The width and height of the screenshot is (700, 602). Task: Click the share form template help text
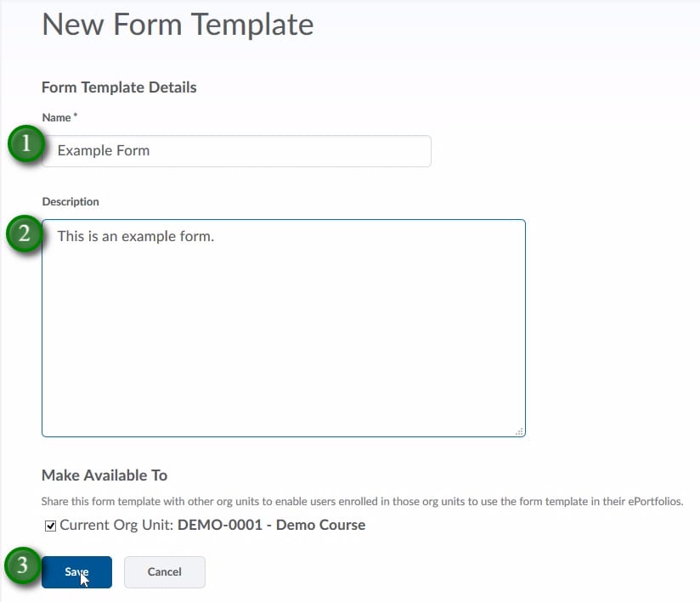pos(363,502)
